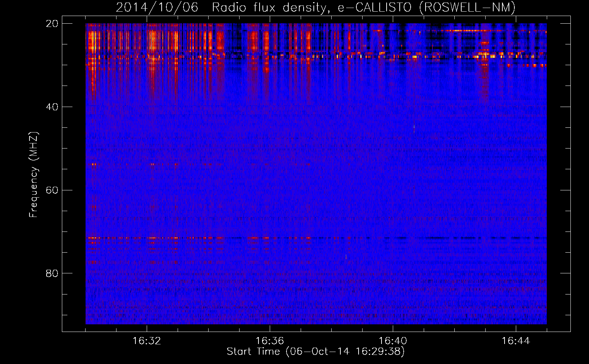This screenshot has height=364, width=589.
Task: Click the 40 MHz frequency tick label
Action: (x=52, y=107)
